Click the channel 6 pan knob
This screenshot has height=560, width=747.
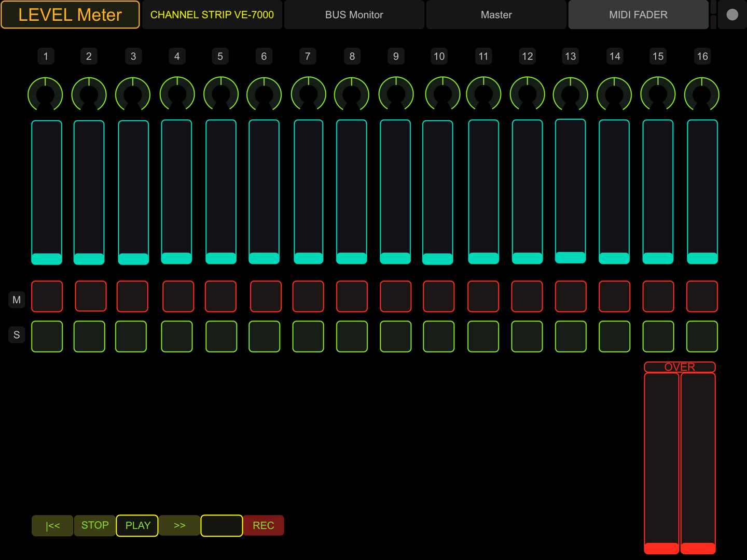(x=264, y=94)
